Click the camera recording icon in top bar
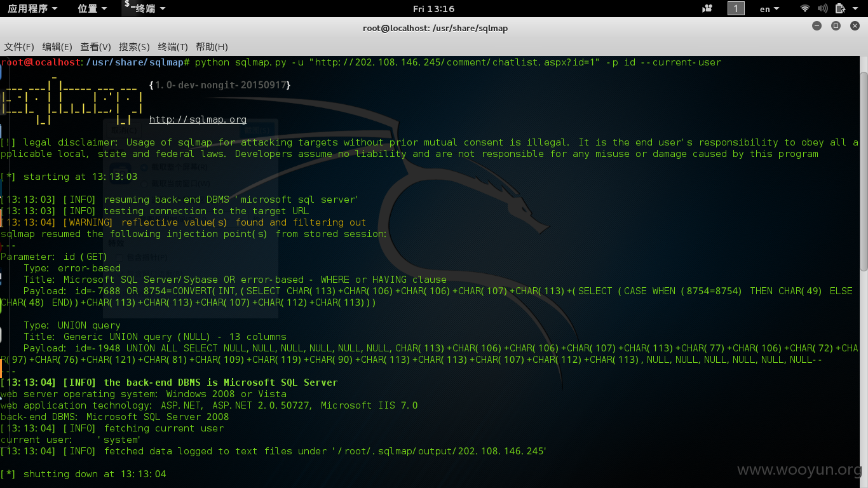This screenshot has width=868, height=488. (x=707, y=9)
